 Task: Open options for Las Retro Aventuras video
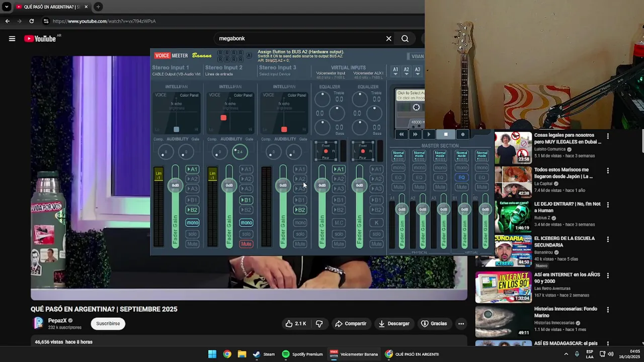click(608, 276)
